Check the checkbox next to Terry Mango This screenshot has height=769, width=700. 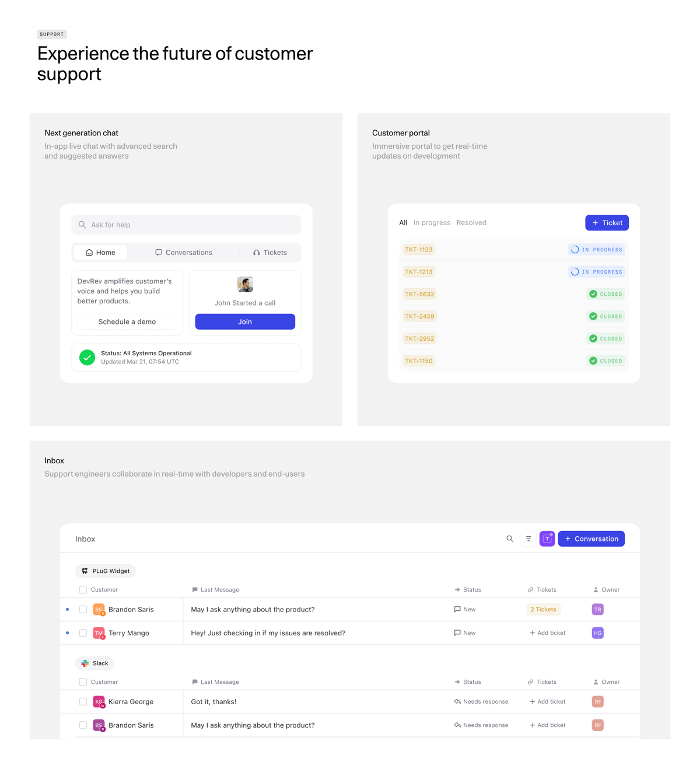[83, 632]
